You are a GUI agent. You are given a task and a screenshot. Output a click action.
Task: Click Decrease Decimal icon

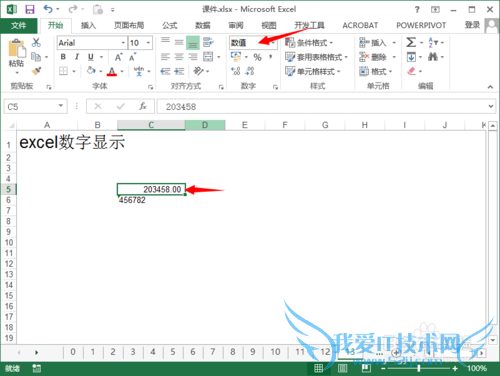click(x=249, y=71)
